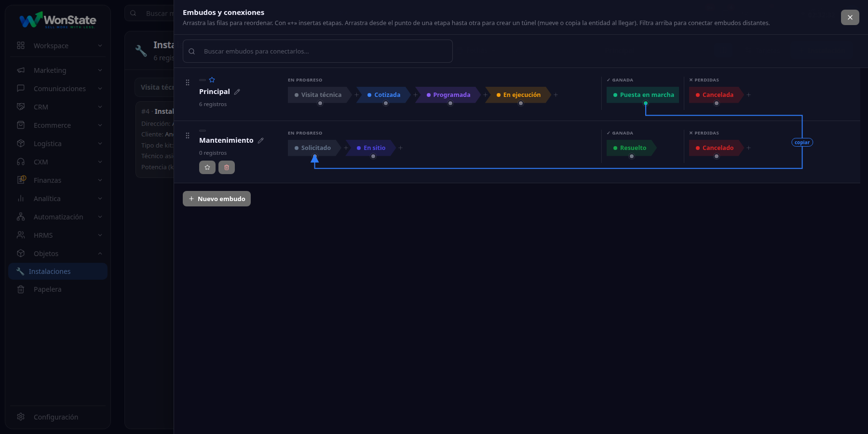The width and height of the screenshot is (868, 434).
Task: Click the pencil icon next to Principal
Action: pos(237,92)
